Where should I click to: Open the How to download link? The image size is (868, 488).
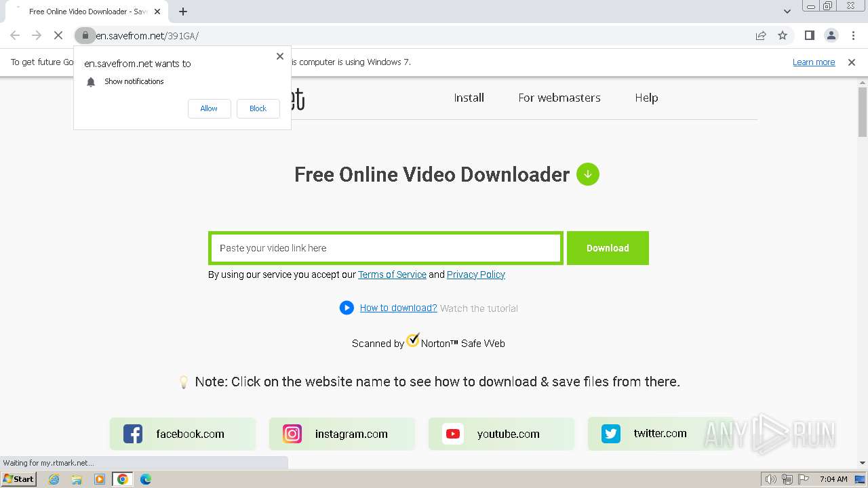tap(398, 308)
